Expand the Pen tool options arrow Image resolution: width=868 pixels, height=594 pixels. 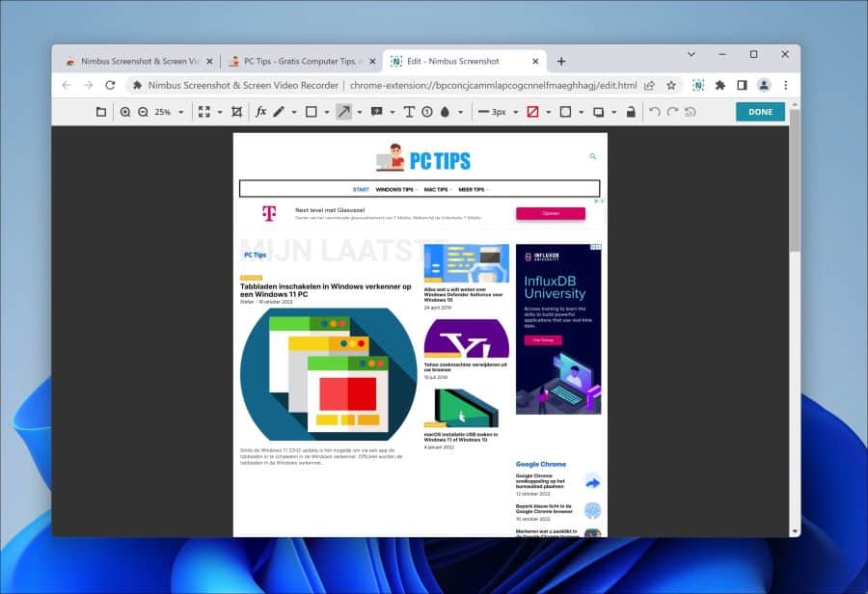[294, 112]
